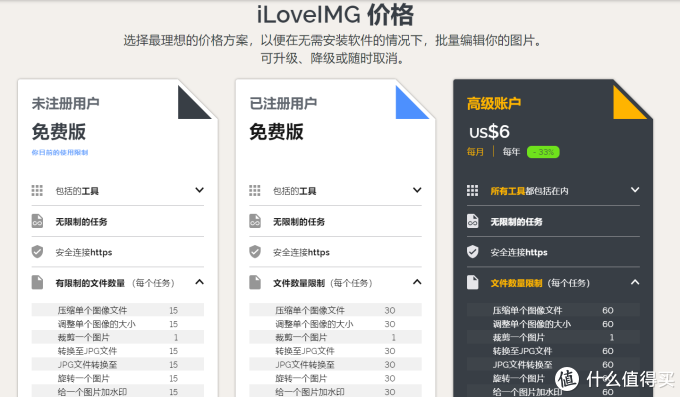Click 调整单个图像的大小 row with limit 60
Screen dimensions: 680x397
coord(553,324)
